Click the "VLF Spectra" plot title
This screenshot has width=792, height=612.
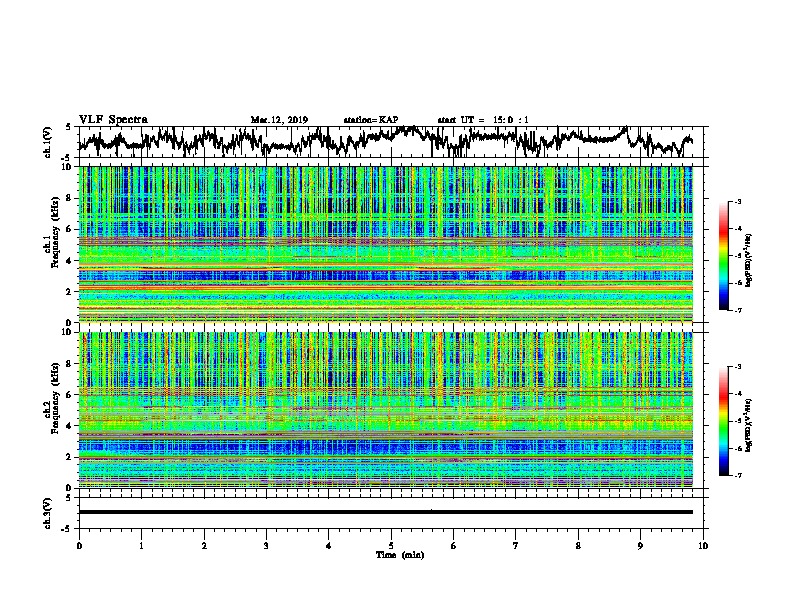(x=113, y=120)
